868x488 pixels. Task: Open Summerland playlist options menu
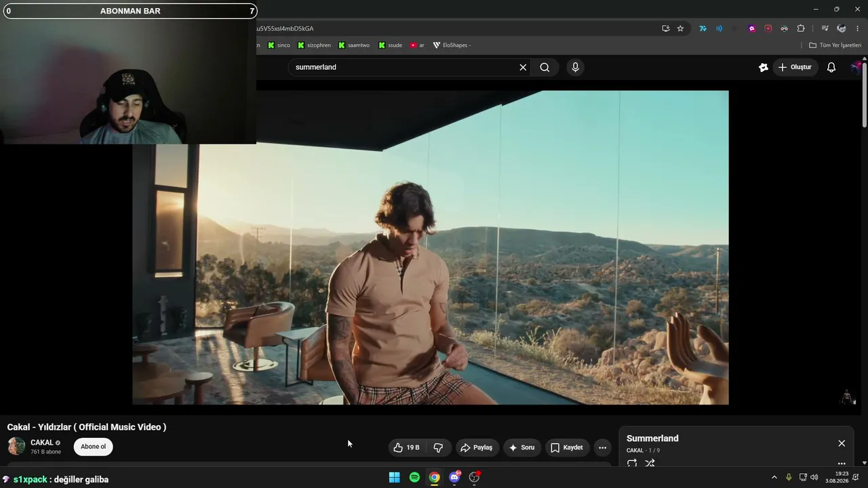click(842, 464)
